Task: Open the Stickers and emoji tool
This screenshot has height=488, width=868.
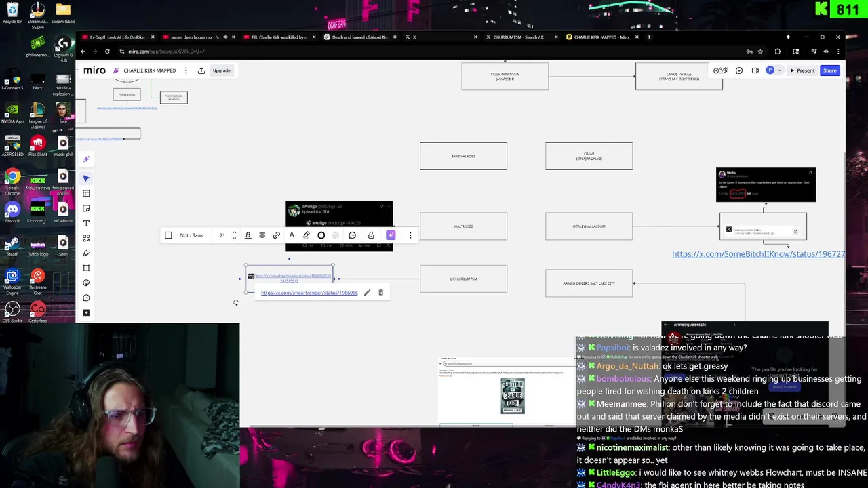Action: click(x=86, y=283)
